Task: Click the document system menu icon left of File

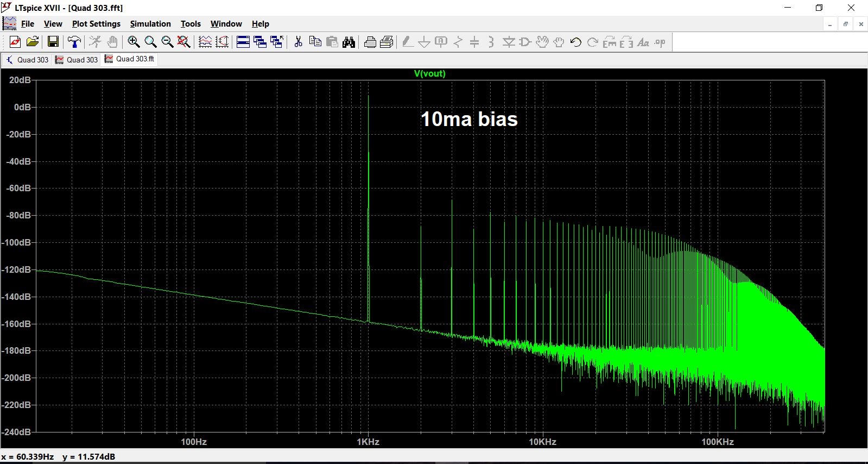Action: tap(9, 24)
